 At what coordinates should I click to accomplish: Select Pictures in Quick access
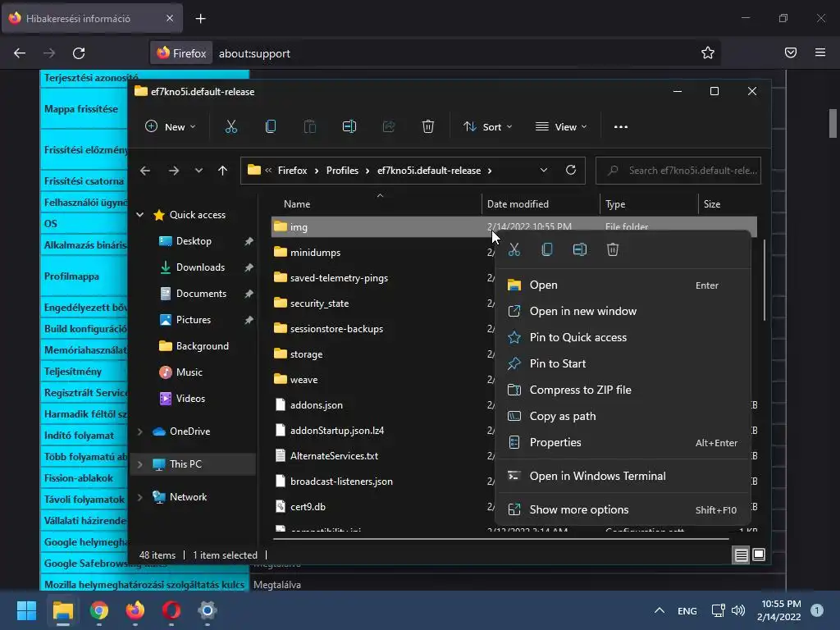(x=194, y=320)
